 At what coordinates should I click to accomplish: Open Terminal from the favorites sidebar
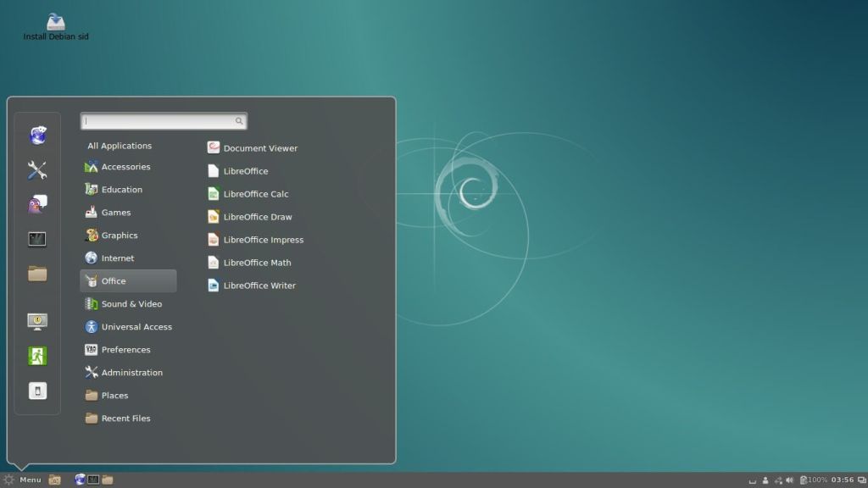coord(37,239)
